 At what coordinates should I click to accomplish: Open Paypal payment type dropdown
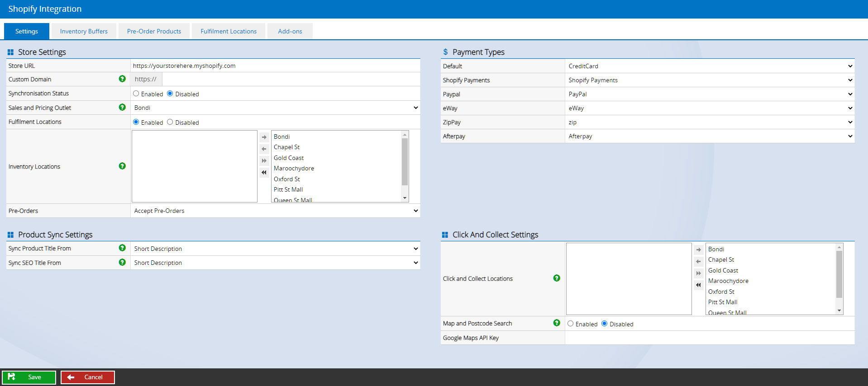710,94
